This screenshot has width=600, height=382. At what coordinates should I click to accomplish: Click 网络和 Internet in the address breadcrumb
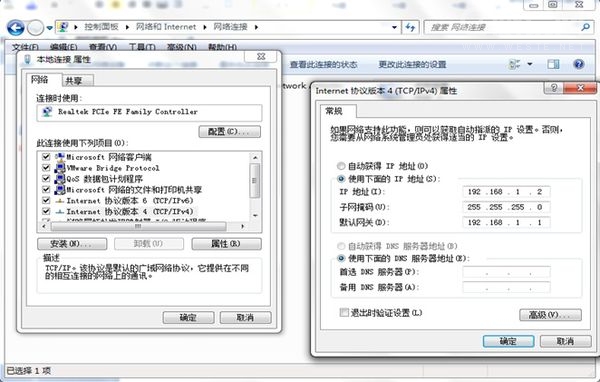[166, 27]
